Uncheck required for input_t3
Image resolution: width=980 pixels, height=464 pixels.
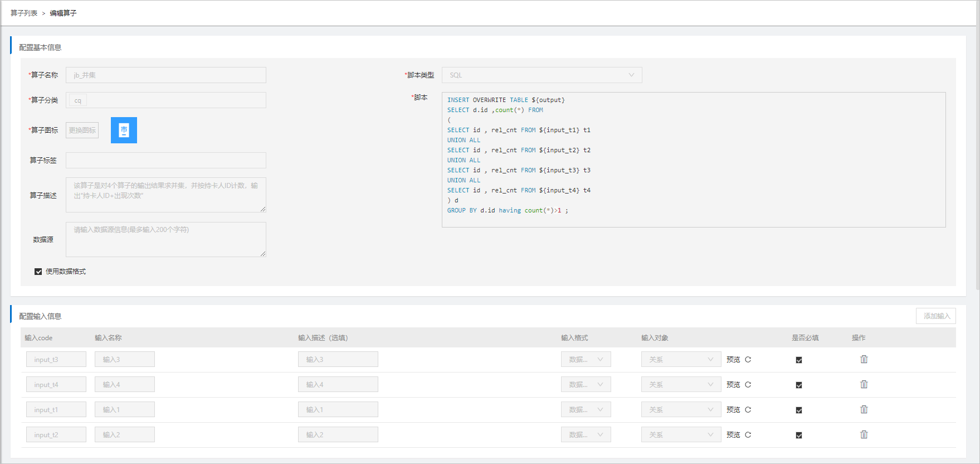click(799, 360)
